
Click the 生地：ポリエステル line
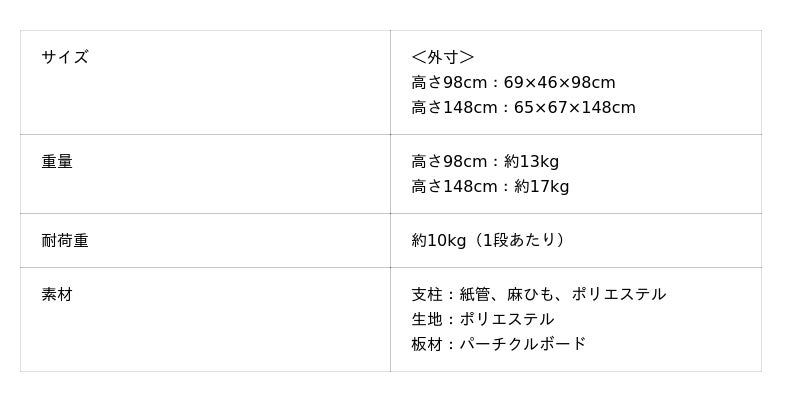pyautogui.click(x=482, y=320)
